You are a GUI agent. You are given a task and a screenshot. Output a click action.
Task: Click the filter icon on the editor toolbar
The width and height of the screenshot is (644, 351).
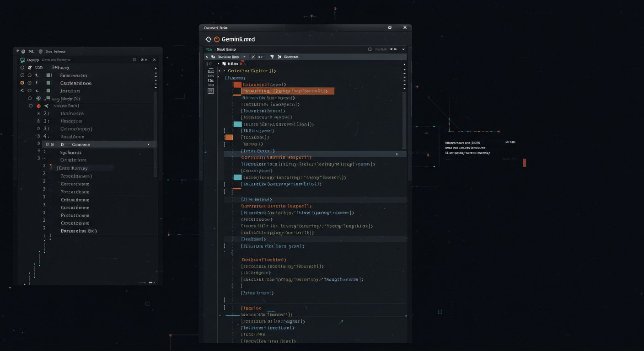pos(272,56)
